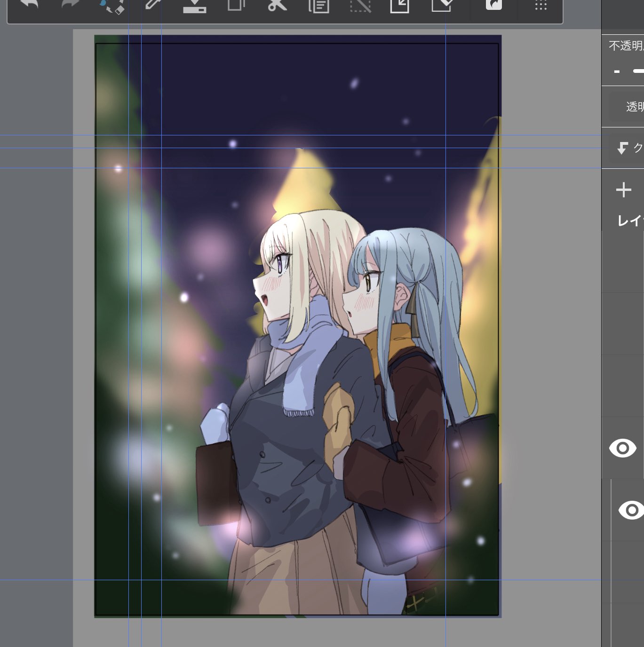Click the page icon with the checkmark
The width and height of the screenshot is (644, 647).
coord(442,6)
